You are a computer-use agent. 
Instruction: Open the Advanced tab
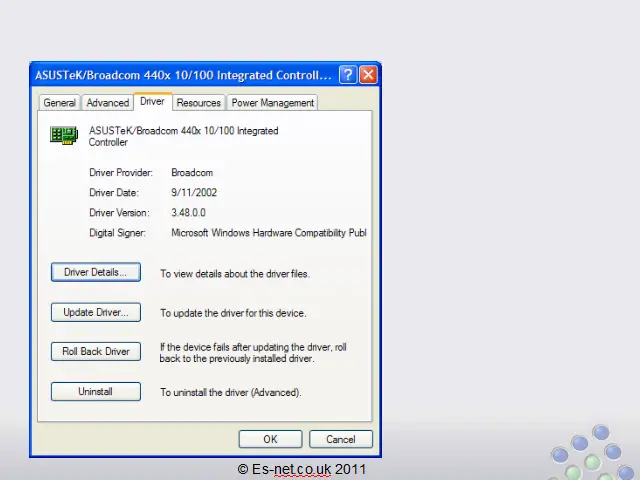click(108, 103)
